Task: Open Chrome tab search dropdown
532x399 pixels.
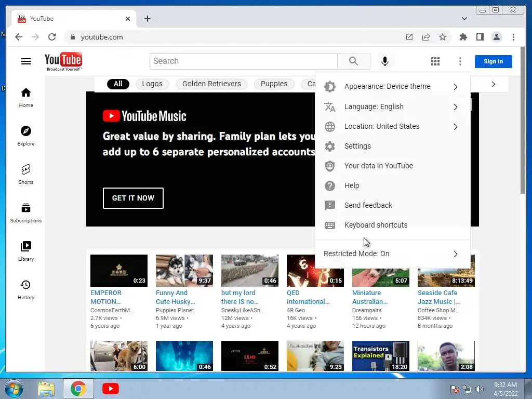Action: click(464, 19)
